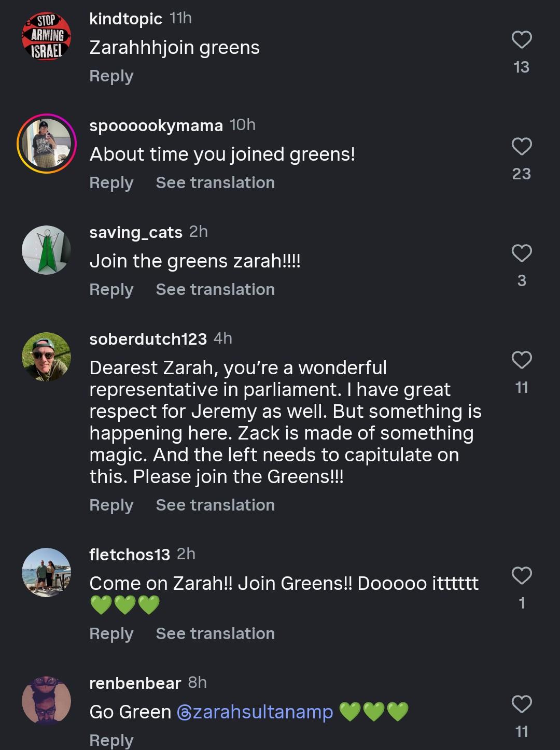Translate soberdutch123's comment
Screen dimensions: 560x750
click(x=215, y=505)
